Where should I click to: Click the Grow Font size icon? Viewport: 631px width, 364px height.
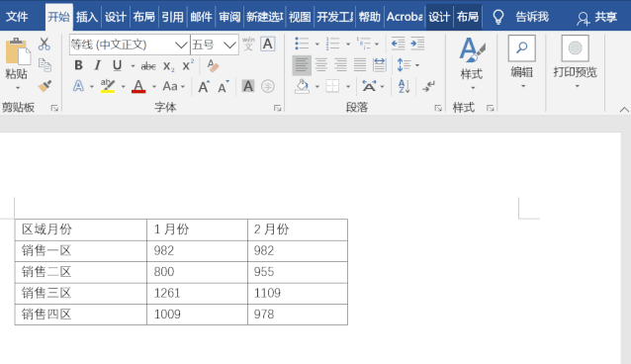204,86
